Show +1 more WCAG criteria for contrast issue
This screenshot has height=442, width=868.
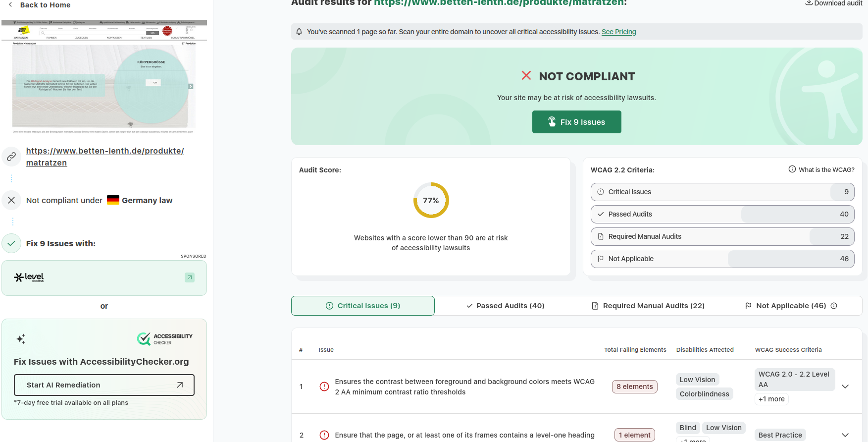coord(771,399)
